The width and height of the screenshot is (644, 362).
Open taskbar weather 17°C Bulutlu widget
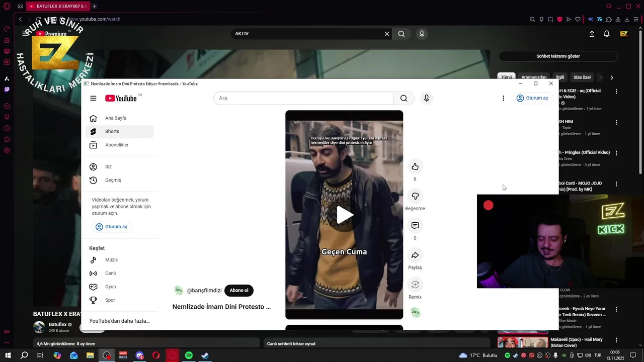point(478,355)
